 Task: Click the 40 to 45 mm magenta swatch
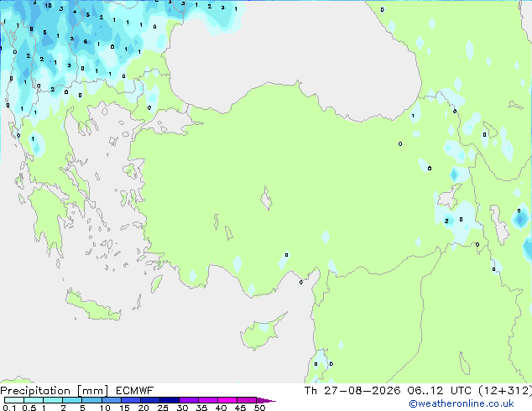pos(227,400)
